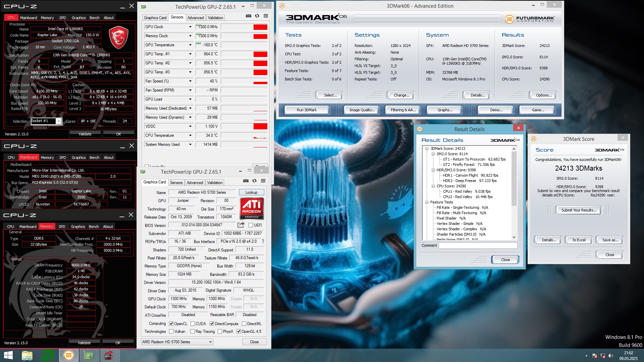Image resolution: width=644 pixels, height=362 pixels.
Task: Open Image Quality settings button
Action: point(362,110)
